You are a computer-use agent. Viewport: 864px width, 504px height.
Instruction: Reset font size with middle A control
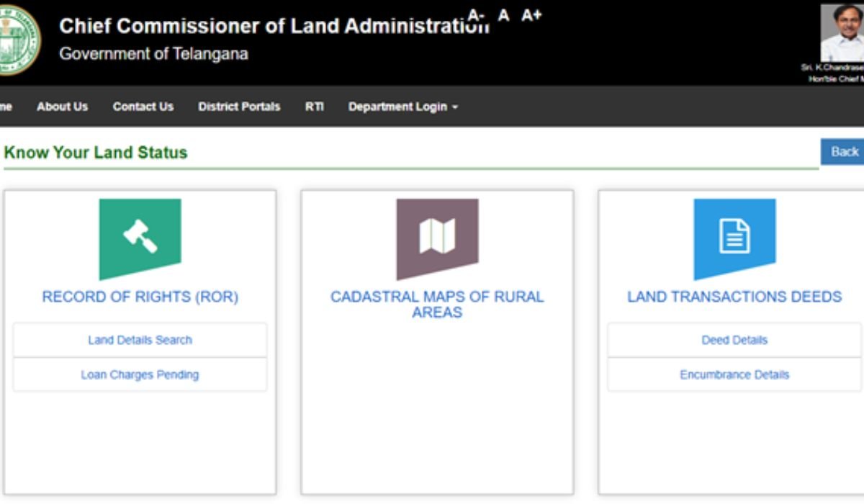pos(504,15)
